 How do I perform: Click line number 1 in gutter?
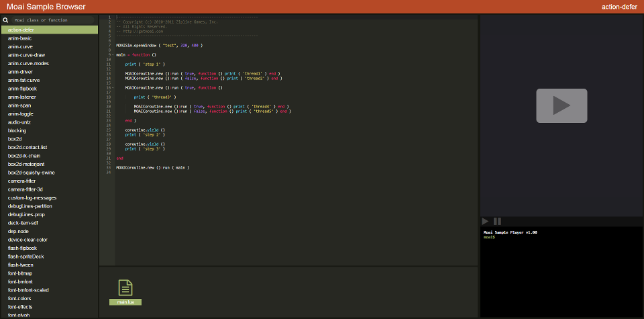click(x=109, y=17)
